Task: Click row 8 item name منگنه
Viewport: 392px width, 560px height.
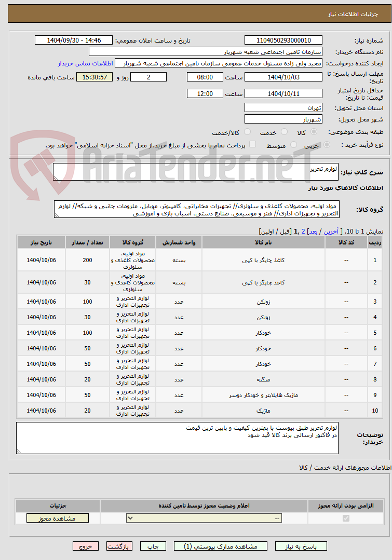Action: coord(263,379)
